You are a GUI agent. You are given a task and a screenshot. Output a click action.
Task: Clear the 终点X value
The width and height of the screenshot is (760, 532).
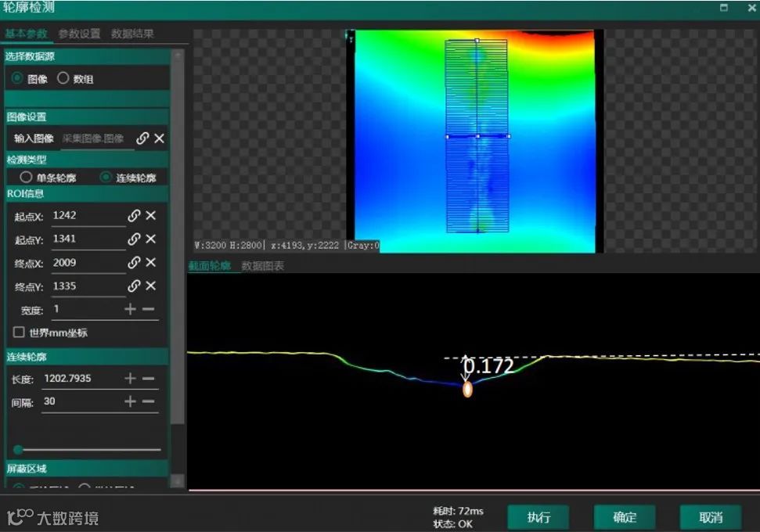pos(151,262)
